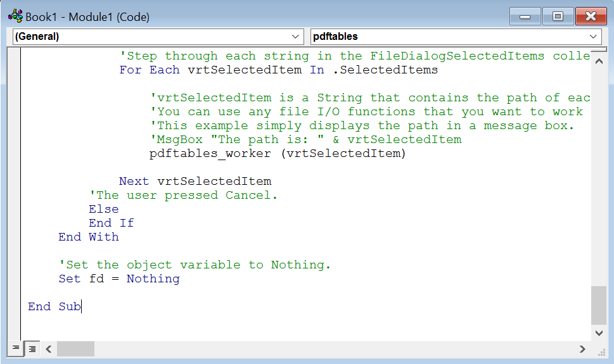Click the resize grip in window corner
This screenshot has height=364, width=614.
(601, 352)
